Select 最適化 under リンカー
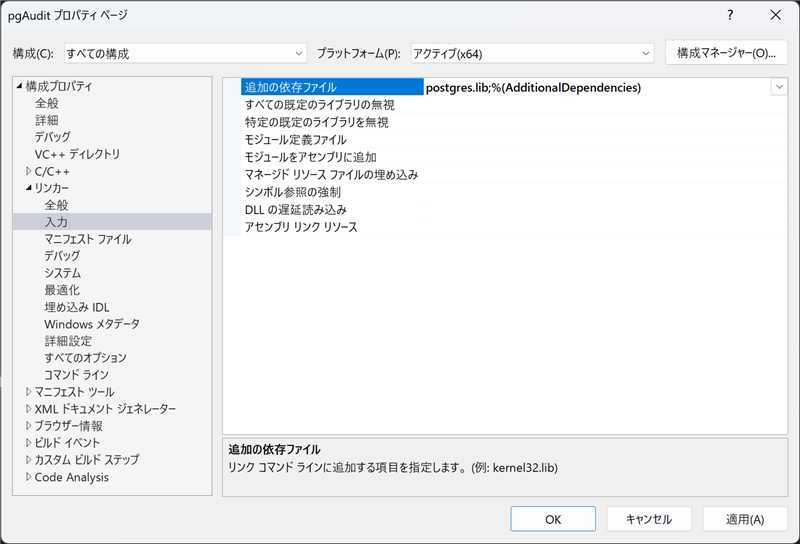 [x=62, y=290]
